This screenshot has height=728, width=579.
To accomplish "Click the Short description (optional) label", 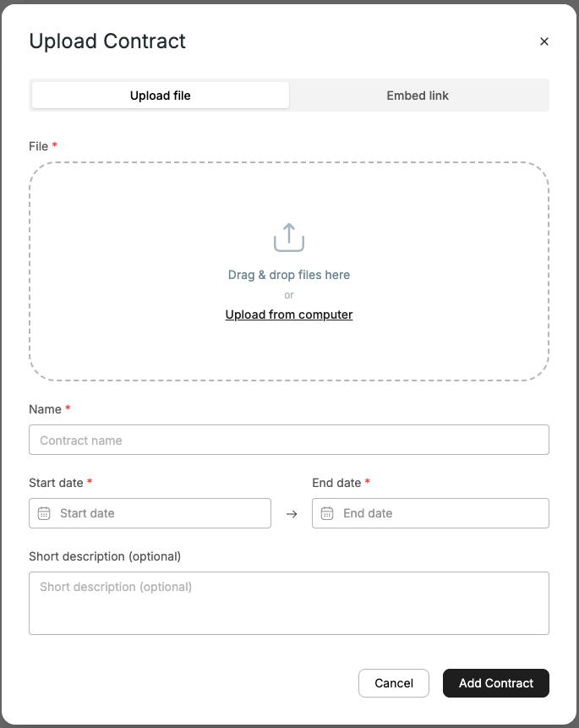I will 104,556.
